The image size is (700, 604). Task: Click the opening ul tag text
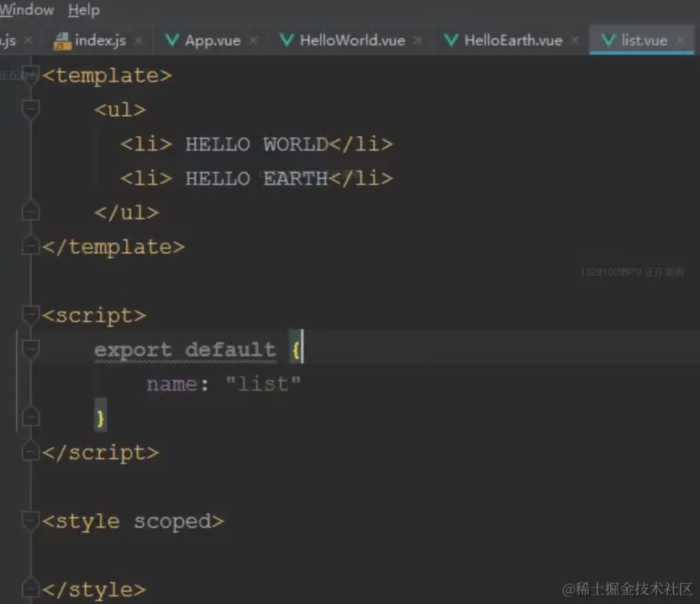click(x=120, y=110)
